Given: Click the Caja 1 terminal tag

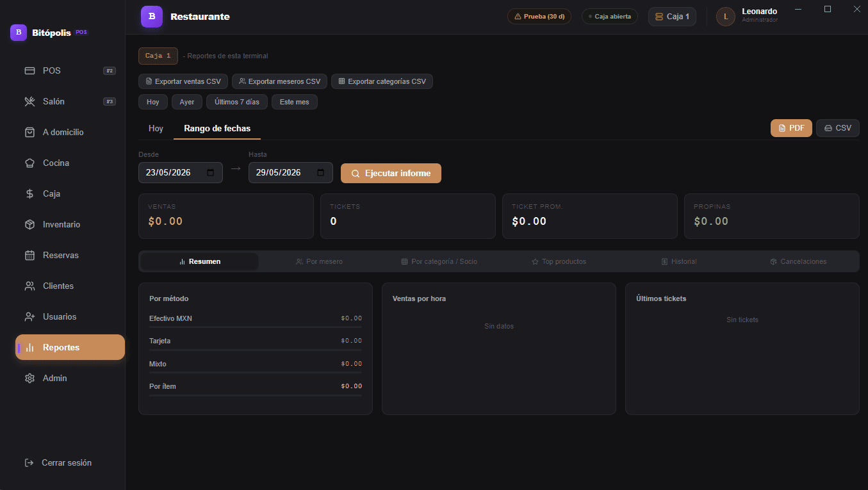Looking at the screenshot, I should pyautogui.click(x=158, y=56).
